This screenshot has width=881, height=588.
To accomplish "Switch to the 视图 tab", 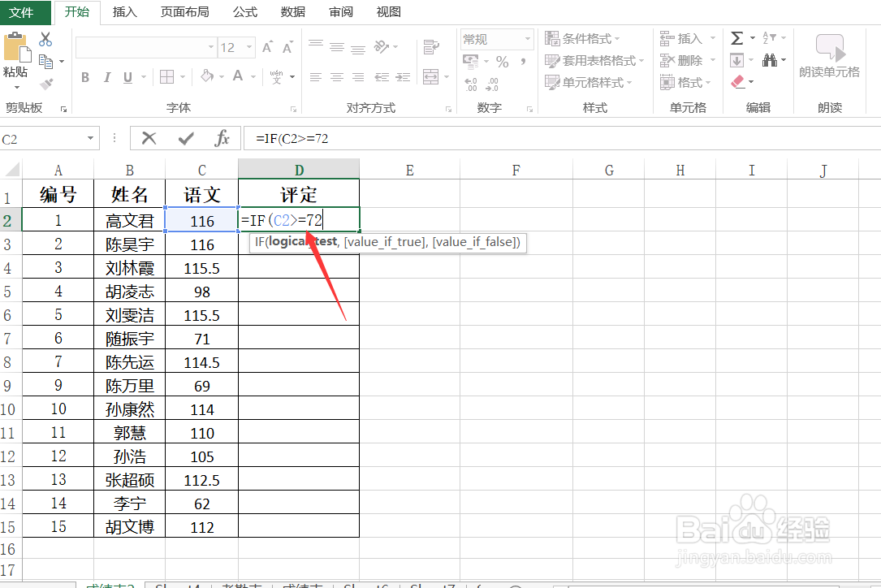I will point(388,12).
